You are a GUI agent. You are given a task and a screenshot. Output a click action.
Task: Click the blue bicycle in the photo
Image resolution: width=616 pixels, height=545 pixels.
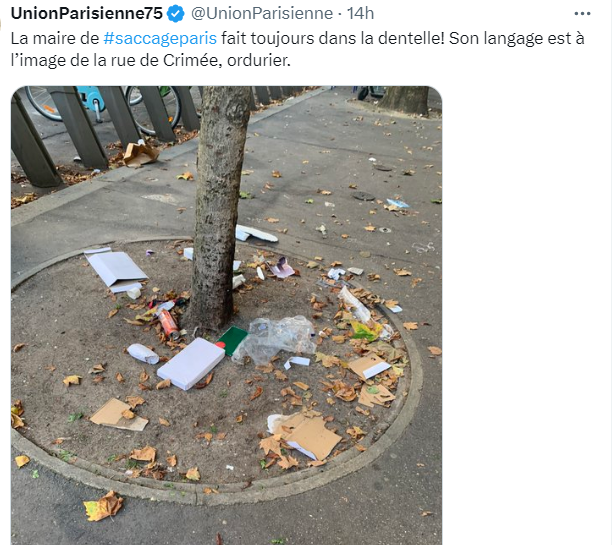tap(90, 101)
